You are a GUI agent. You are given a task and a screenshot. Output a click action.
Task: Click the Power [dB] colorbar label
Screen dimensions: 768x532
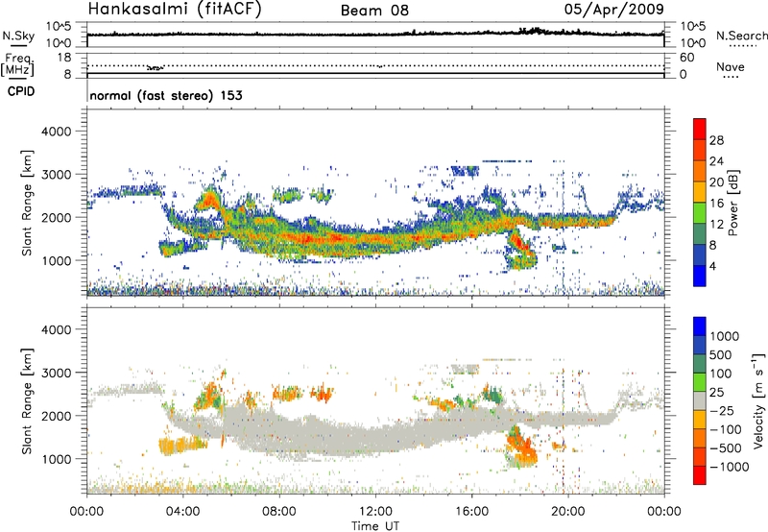coord(732,203)
